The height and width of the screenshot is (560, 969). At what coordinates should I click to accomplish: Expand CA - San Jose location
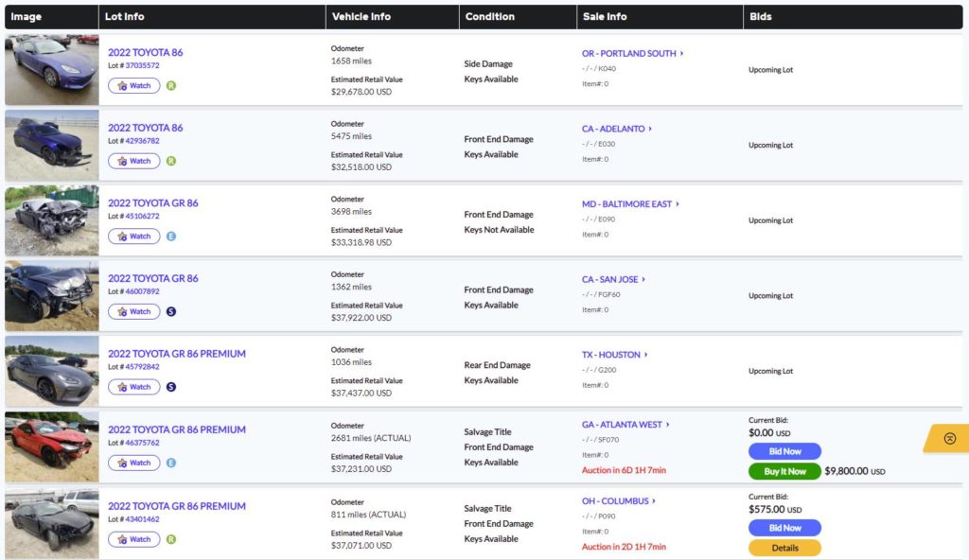[x=613, y=279]
